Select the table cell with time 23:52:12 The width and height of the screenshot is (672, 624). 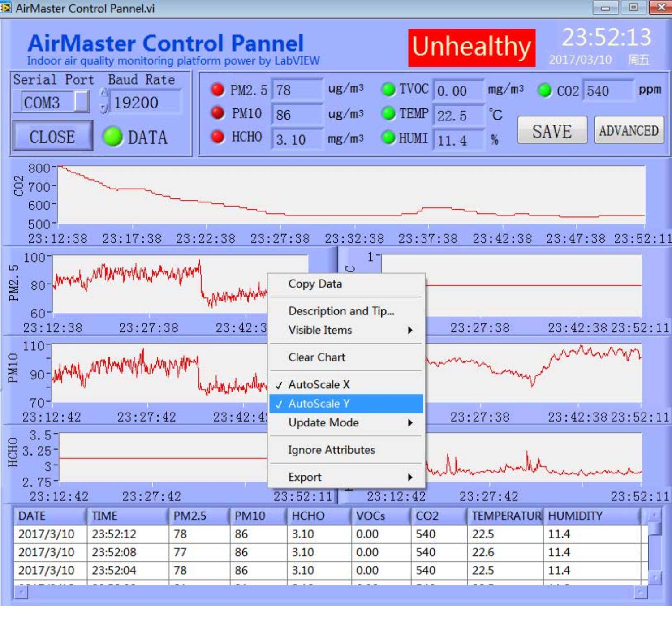(x=128, y=534)
